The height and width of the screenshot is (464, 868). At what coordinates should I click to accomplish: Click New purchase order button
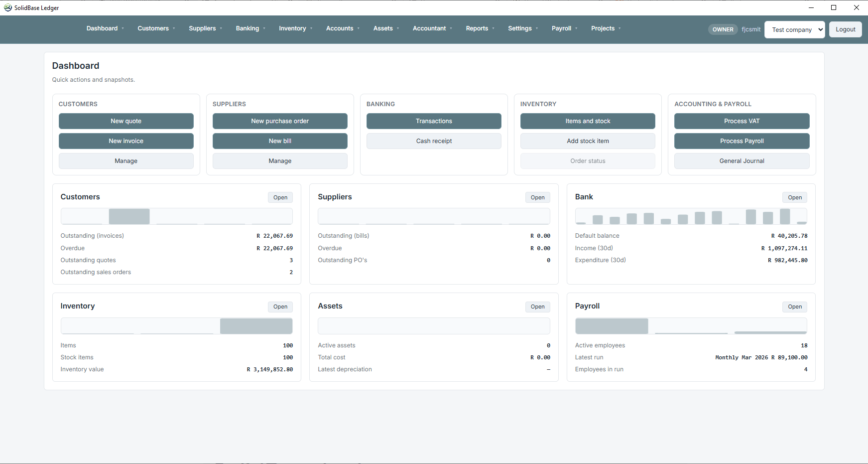point(280,121)
